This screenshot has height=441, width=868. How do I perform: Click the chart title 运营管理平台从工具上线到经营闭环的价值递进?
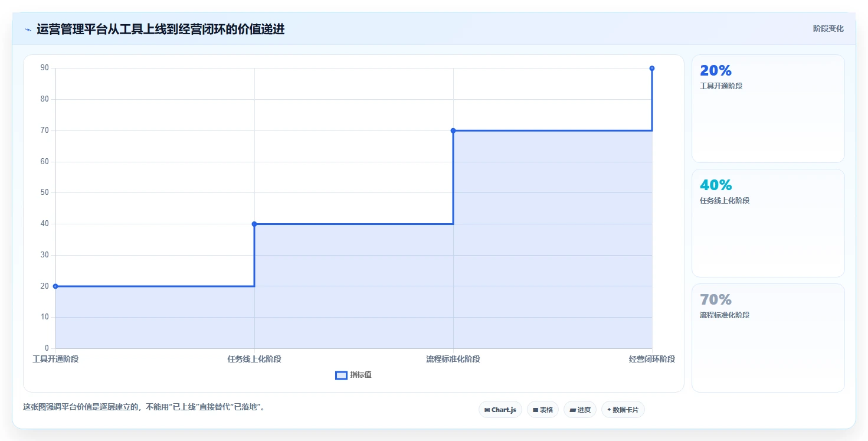161,30
